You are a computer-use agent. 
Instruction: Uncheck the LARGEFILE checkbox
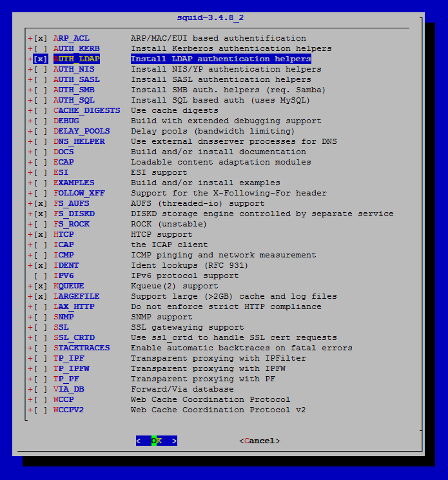coord(41,297)
